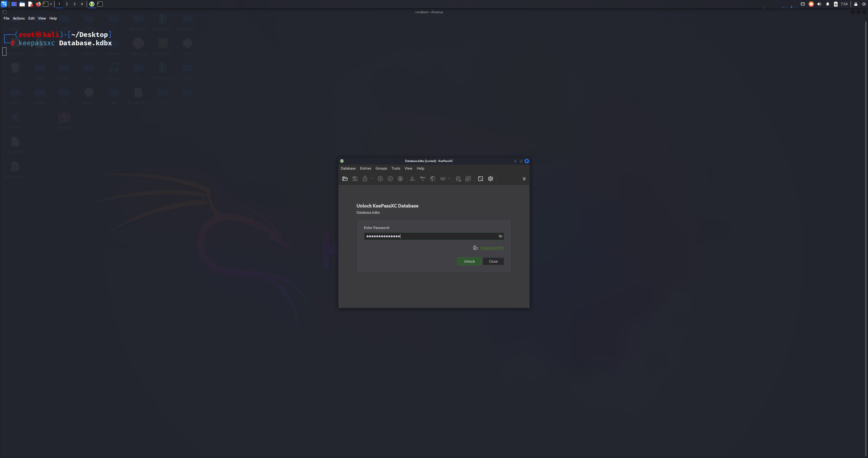Image resolution: width=868 pixels, height=458 pixels.
Task: Toggle password visibility eye icon
Action: pyautogui.click(x=500, y=236)
